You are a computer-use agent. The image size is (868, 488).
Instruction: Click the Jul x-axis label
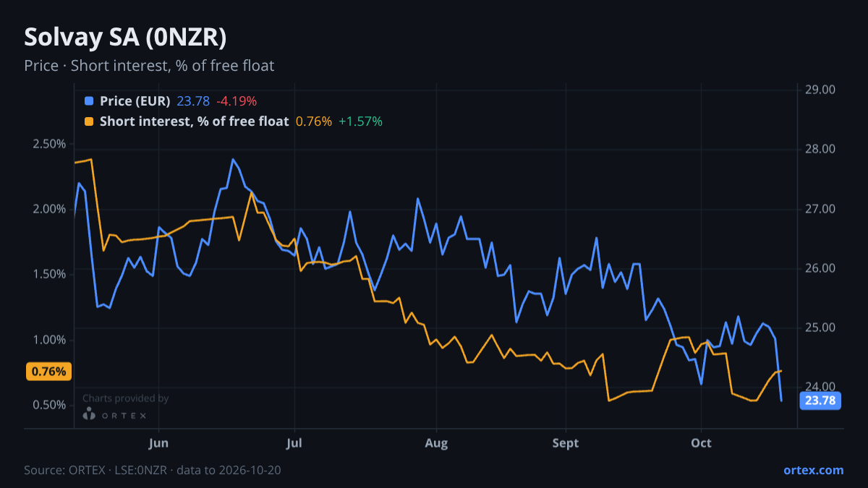[x=294, y=443]
